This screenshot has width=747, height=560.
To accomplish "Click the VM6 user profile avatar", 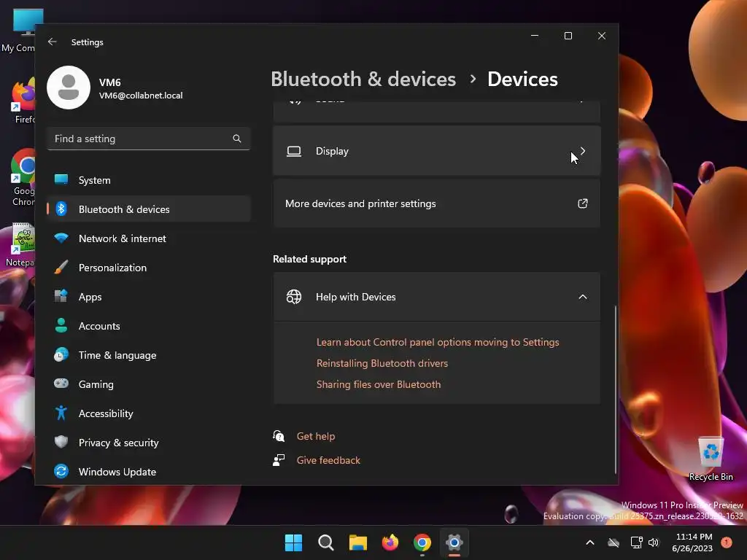I will (69, 87).
